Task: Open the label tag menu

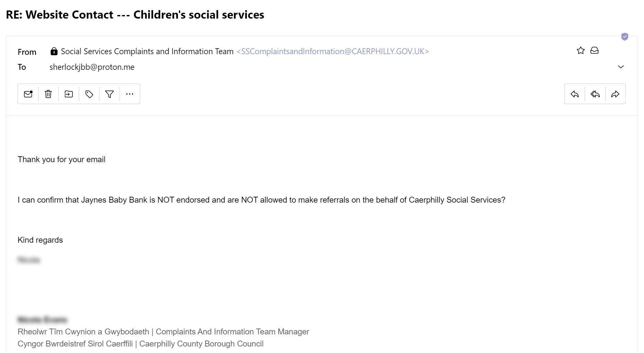Action: point(89,94)
